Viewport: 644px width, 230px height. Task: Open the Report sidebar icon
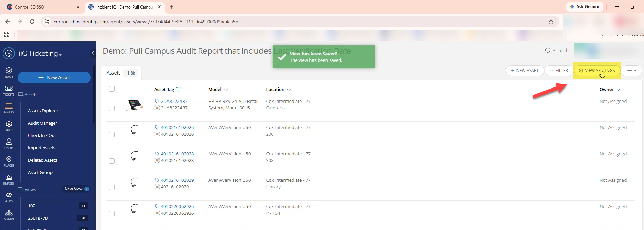pyautogui.click(x=9, y=179)
